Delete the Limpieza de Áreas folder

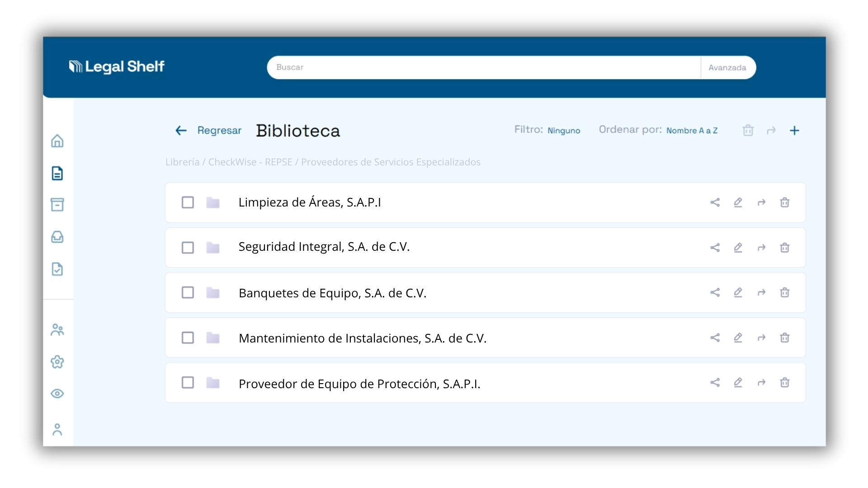[x=785, y=202]
